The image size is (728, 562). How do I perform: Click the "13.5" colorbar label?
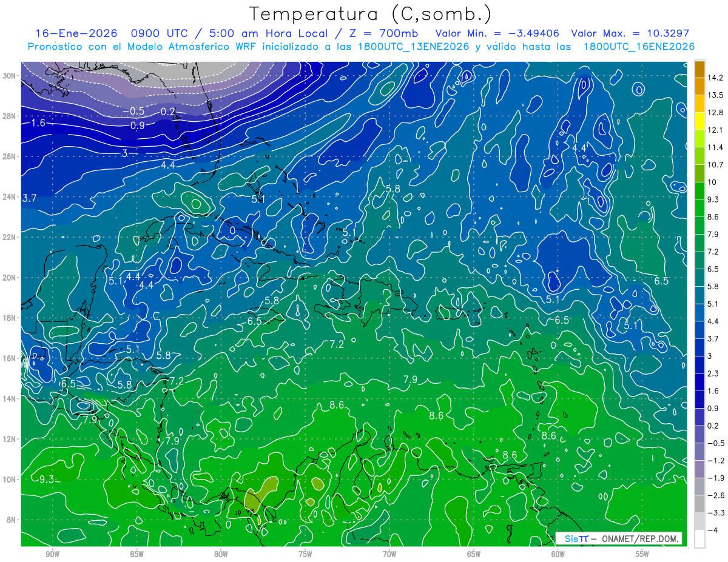click(715, 95)
